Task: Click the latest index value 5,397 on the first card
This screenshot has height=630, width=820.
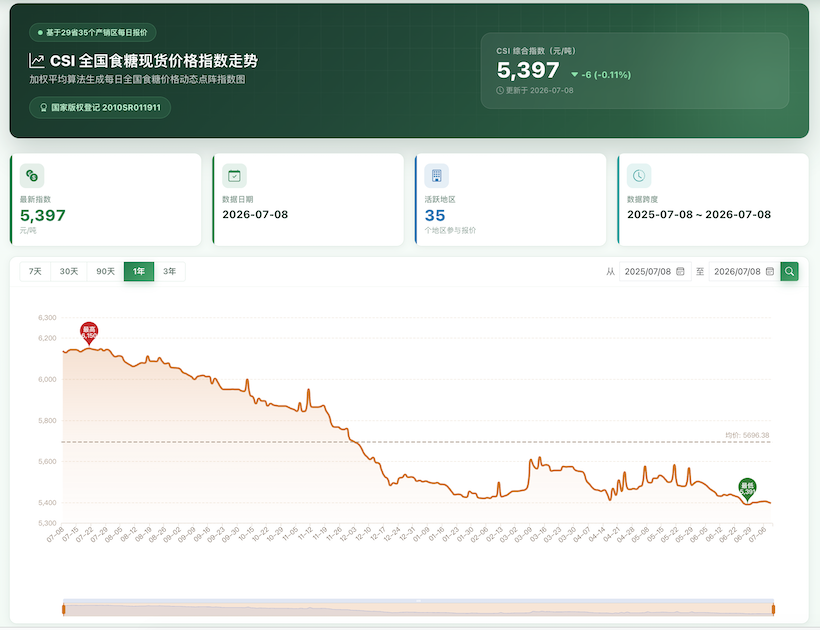Action: (x=43, y=215)
